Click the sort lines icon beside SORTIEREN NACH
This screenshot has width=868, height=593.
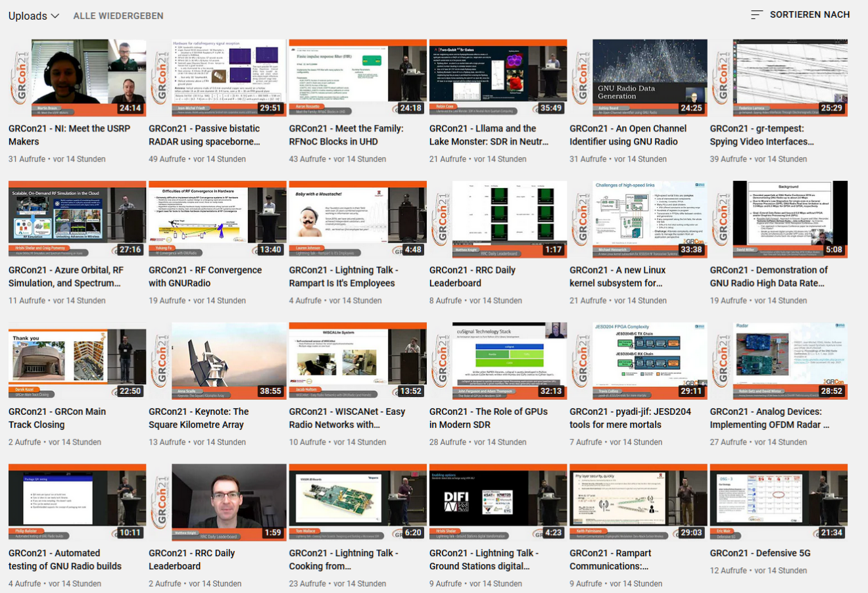[x=757, y=14]
